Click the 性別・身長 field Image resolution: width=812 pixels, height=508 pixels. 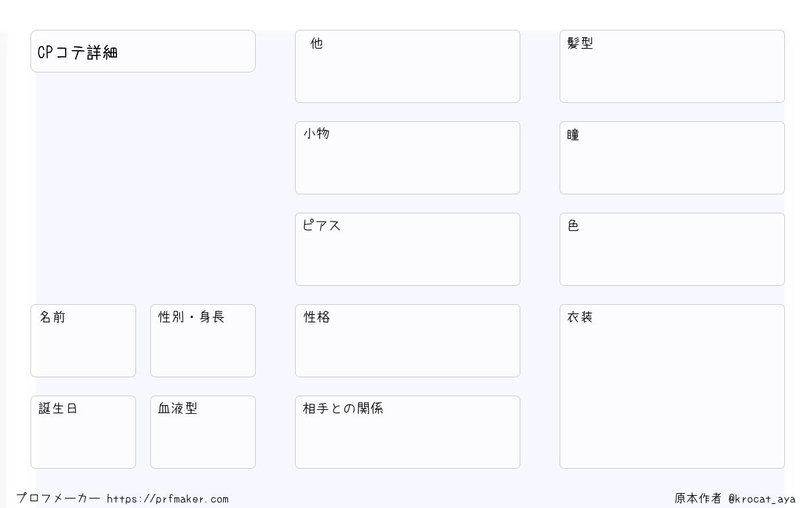(x=203, y=341)
